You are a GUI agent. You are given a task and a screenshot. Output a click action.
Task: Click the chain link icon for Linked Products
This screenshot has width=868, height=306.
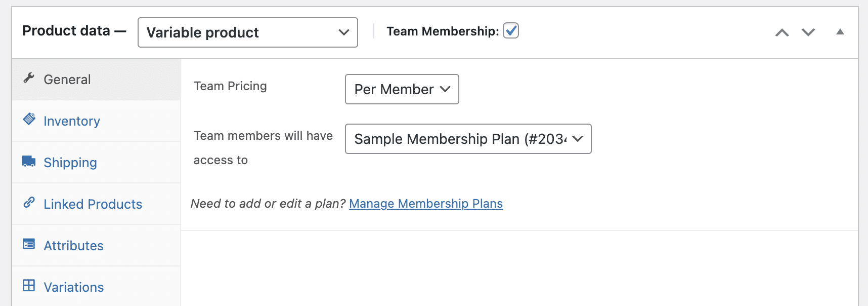click(30, 203)
